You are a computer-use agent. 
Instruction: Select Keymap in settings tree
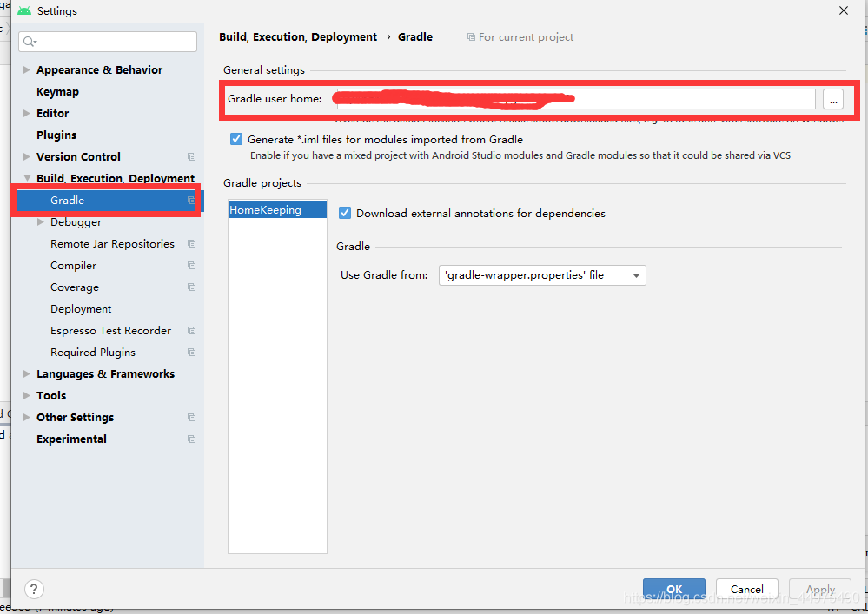57,92
